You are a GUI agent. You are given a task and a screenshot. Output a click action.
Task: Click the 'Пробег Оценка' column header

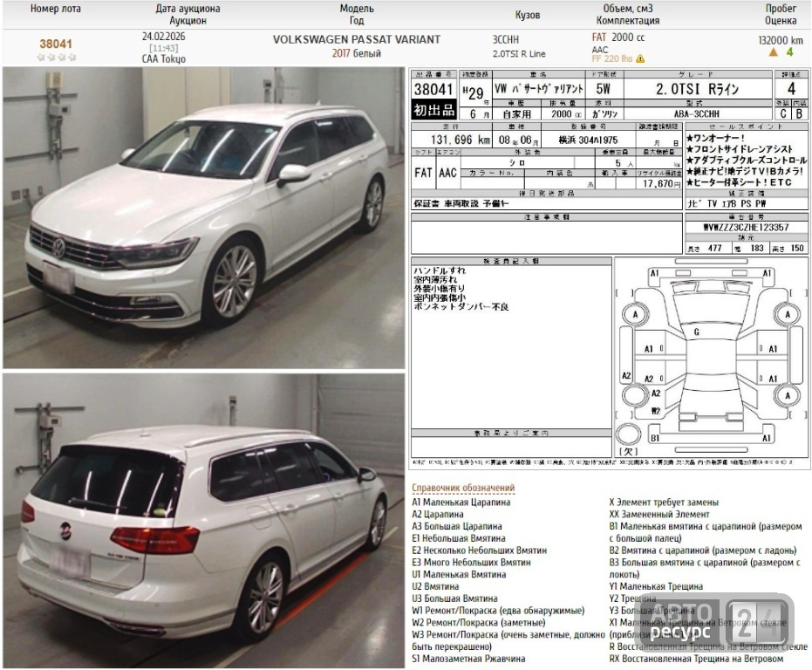[781, 15]
